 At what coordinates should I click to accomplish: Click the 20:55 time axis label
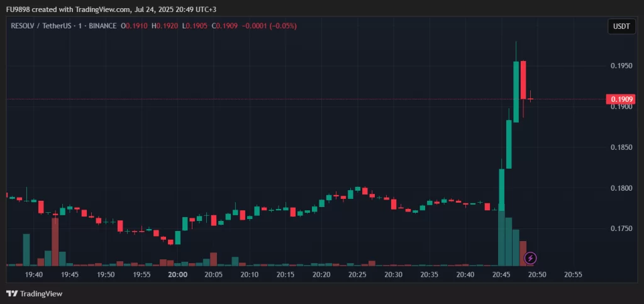(x=573, y=274)
